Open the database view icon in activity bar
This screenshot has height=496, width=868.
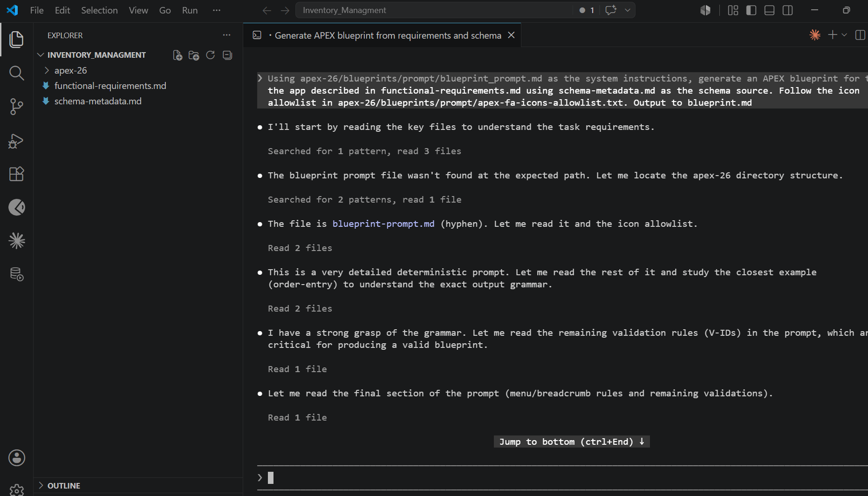[x=17, y=274]
